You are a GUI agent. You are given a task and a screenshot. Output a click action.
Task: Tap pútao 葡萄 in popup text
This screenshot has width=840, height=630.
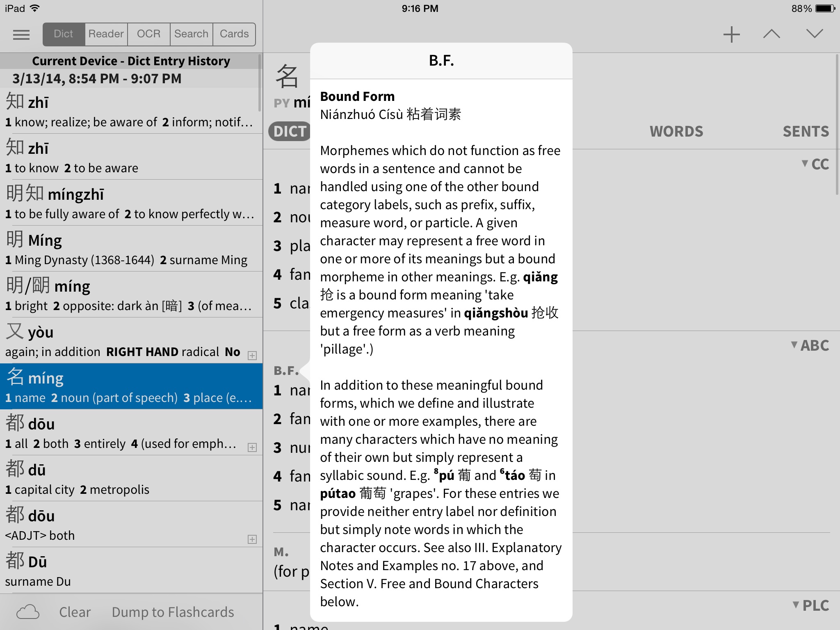pos(353,493)
